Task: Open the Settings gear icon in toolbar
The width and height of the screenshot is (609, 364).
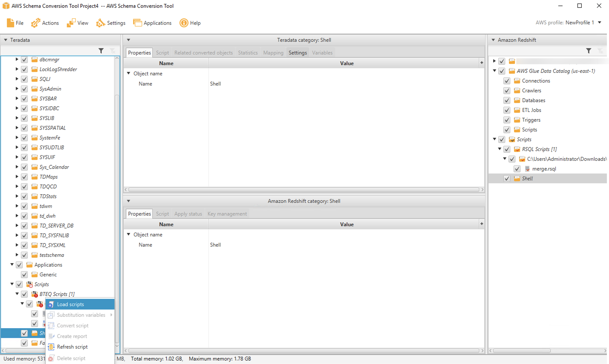Action: (x=100, y=23)
